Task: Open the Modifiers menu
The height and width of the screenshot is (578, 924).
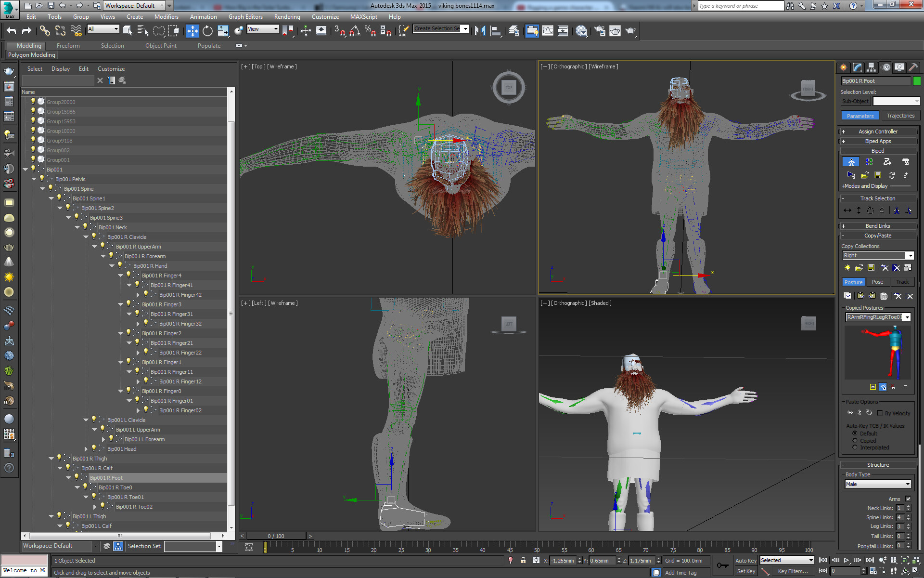Action: coord(167,16)
